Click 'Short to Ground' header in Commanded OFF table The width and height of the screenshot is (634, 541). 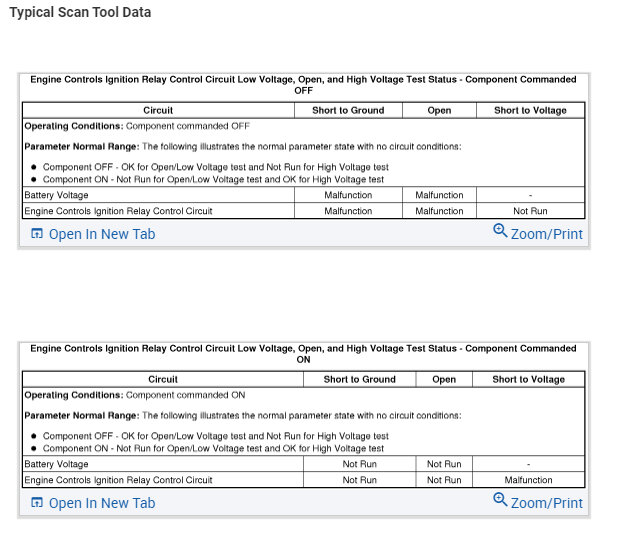point(348,110)
